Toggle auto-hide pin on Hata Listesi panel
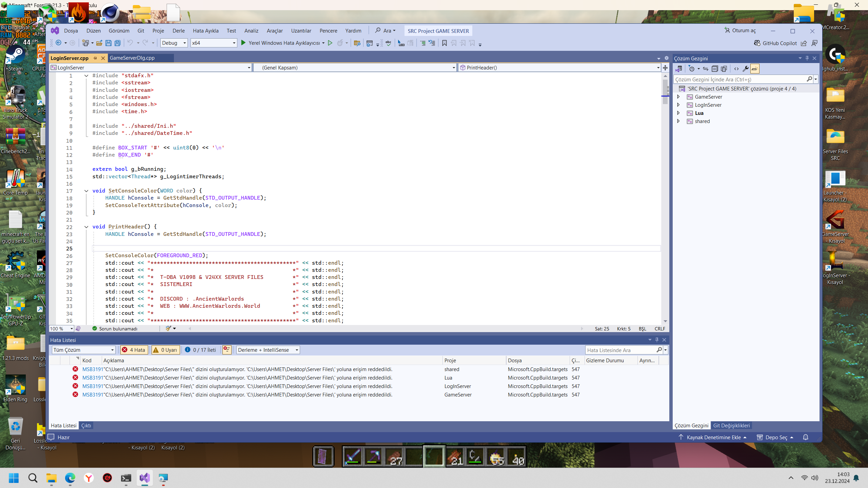The width and height of the screenshot is (868, 488). (x=657, y=340)
